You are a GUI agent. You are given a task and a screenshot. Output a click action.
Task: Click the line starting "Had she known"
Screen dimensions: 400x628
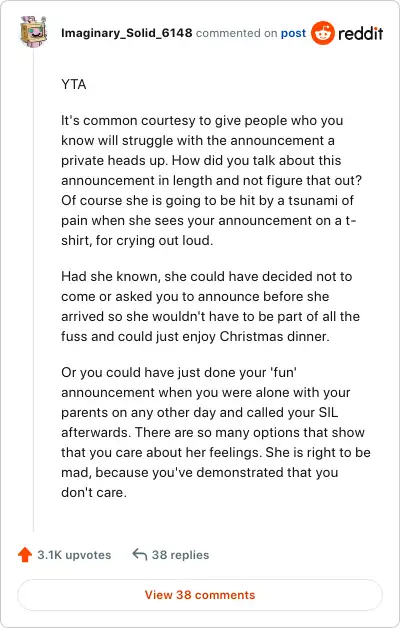pos(207,276)
